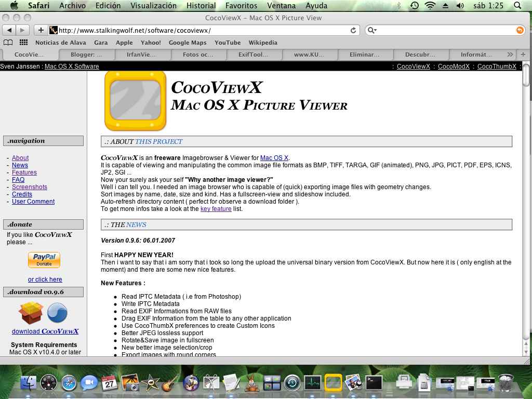Click the blue universal binary icon

(x=57, y=312)
